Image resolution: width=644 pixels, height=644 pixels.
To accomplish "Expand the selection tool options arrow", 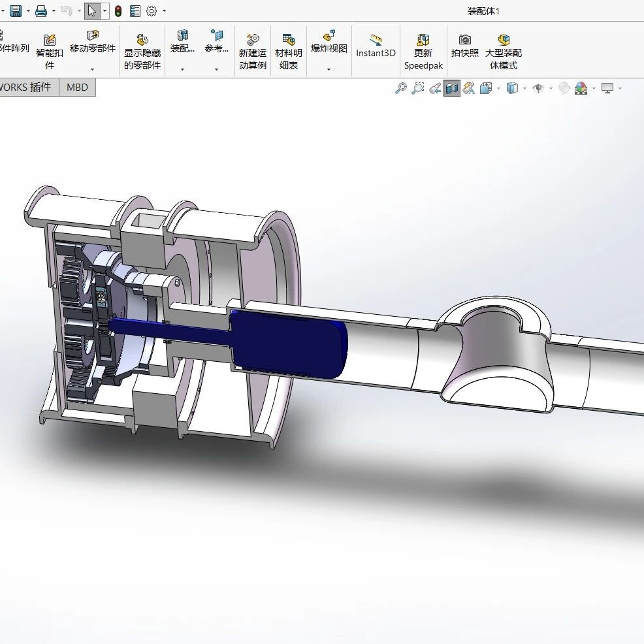I will click(105, 11).
